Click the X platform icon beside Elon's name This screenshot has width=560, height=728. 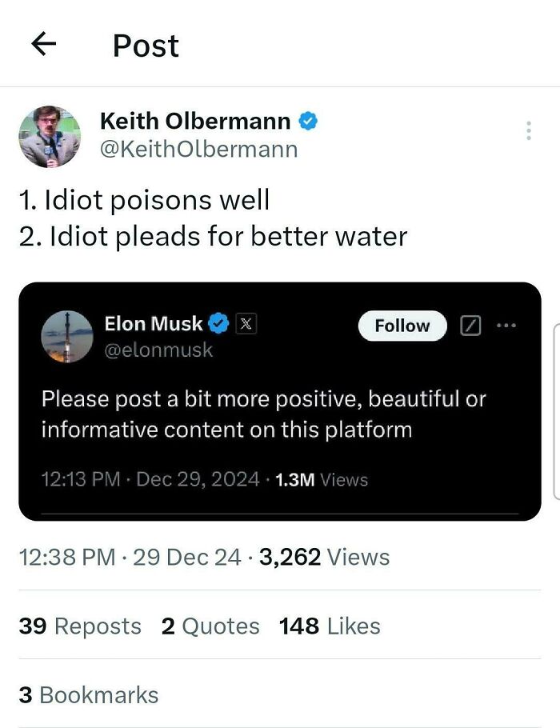[246, 324]
